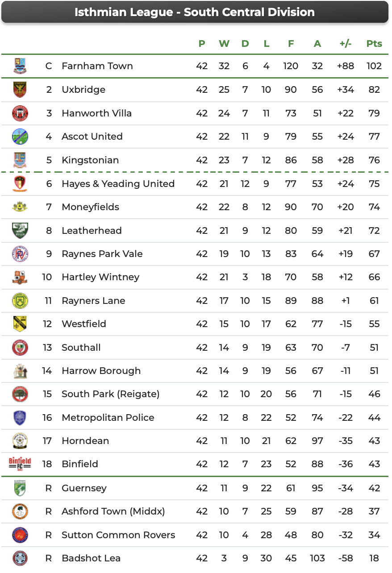Select the Hanworth Villa crest icon
This screenshot has height=573, width=392.
tap(20, 113)
